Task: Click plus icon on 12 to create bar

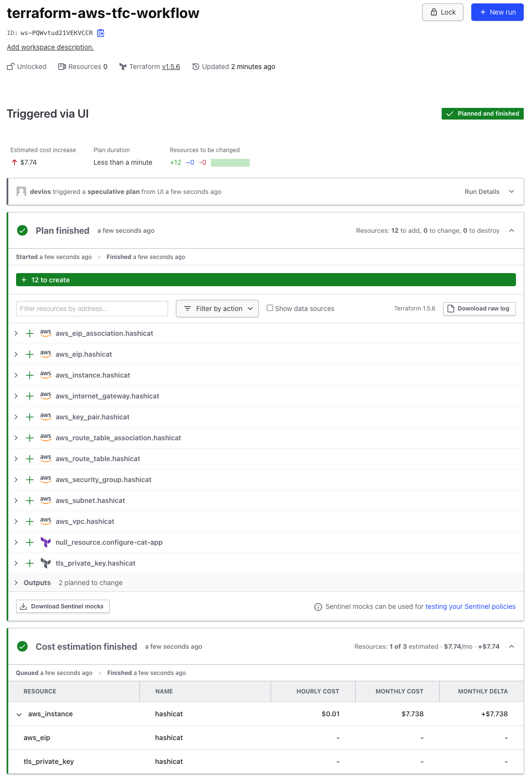Action: [x=24, y=280]
